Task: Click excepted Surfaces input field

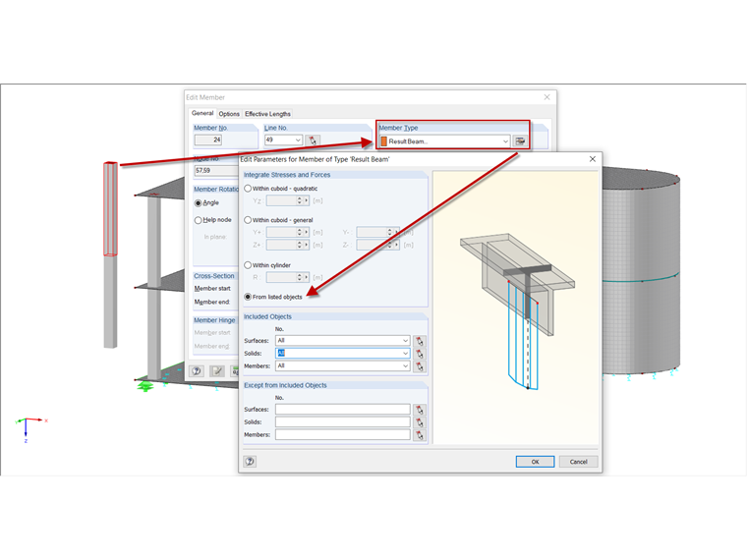Action: tap(342, 409)
